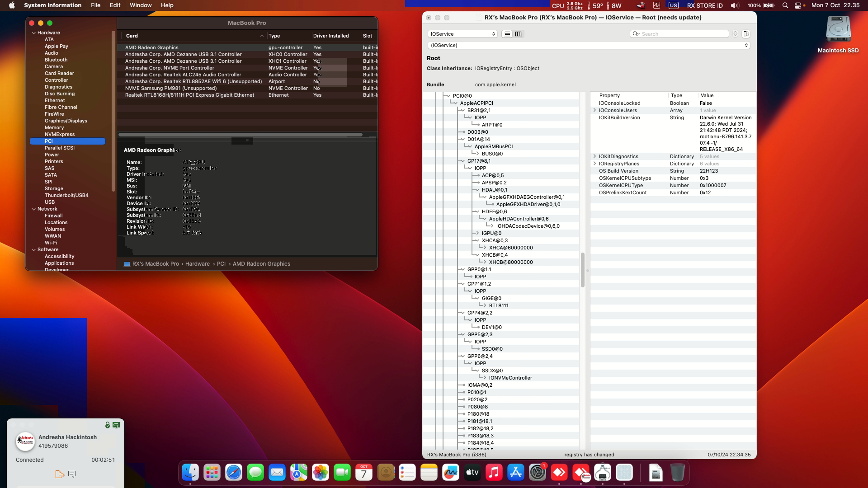The height and width of the screenshot is (488, 868).
Task: Click registry tree vertical scrollbar
Action: (583, 270)
